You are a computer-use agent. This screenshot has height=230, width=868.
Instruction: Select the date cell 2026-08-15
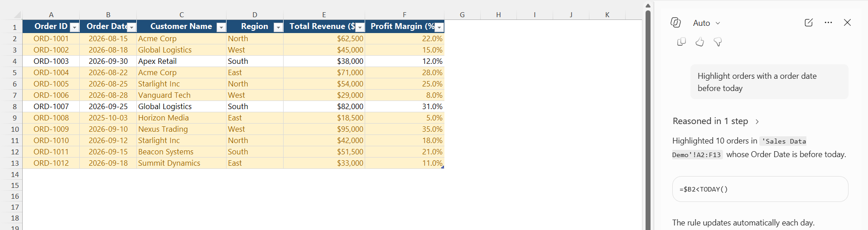[x=108, y=38]
